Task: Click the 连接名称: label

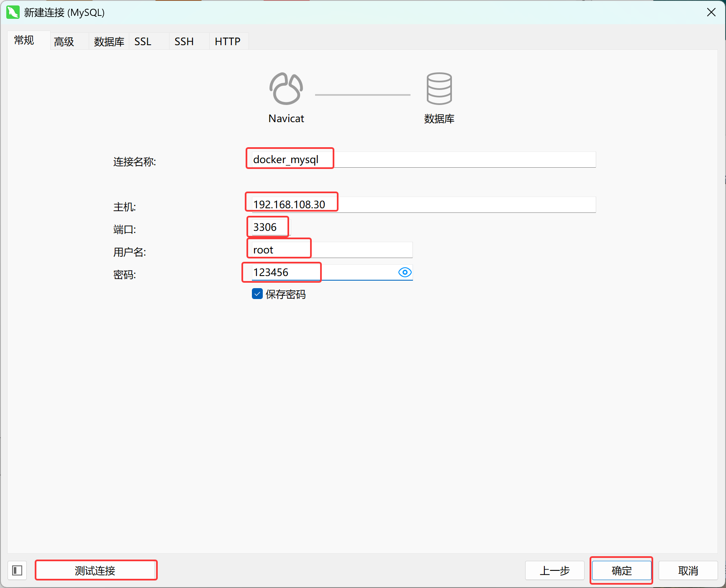Action: (x=135, y=162)
